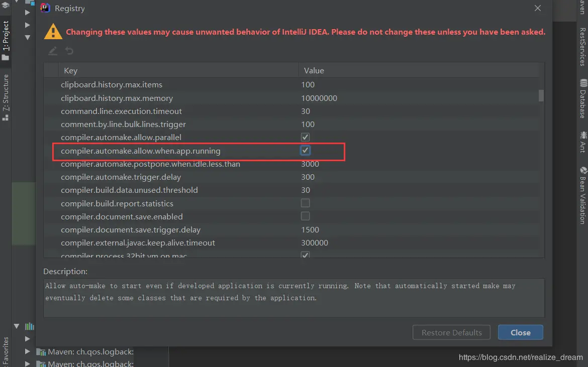Click Structure tab icon
This screenshot has height=367, width=588.
5,117
